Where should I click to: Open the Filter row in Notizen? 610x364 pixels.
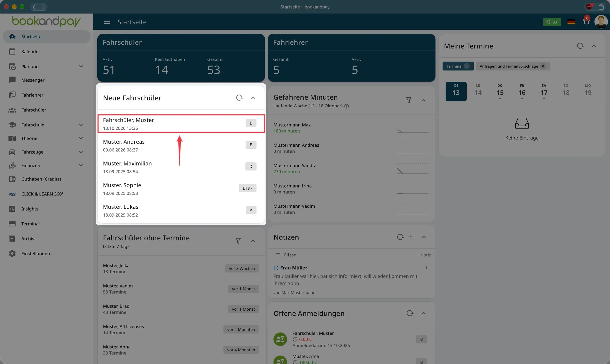352,255
